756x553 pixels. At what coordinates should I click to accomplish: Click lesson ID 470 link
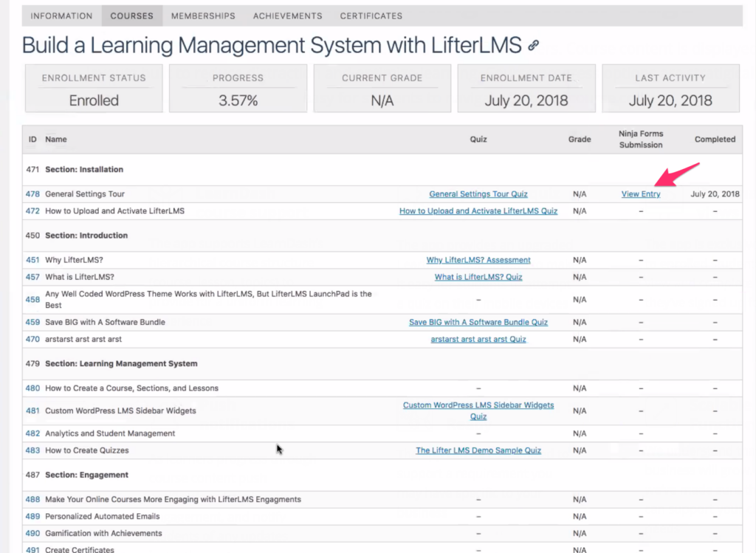pyautogui.click(x=32, y=339)
